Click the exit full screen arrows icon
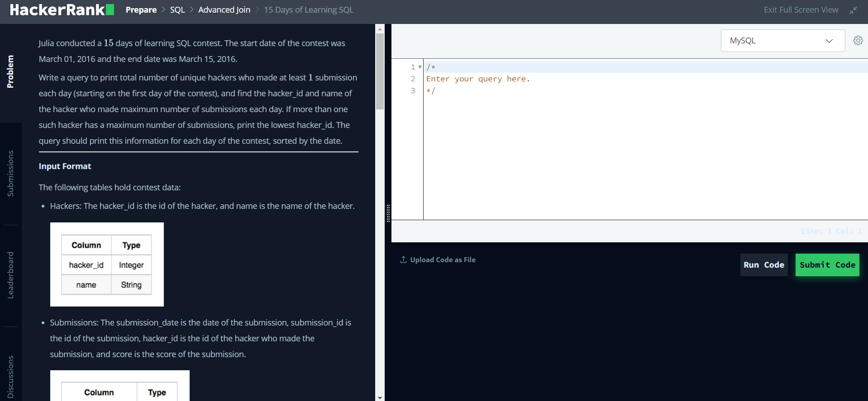 pyautogui.click(x=853, y=10)
